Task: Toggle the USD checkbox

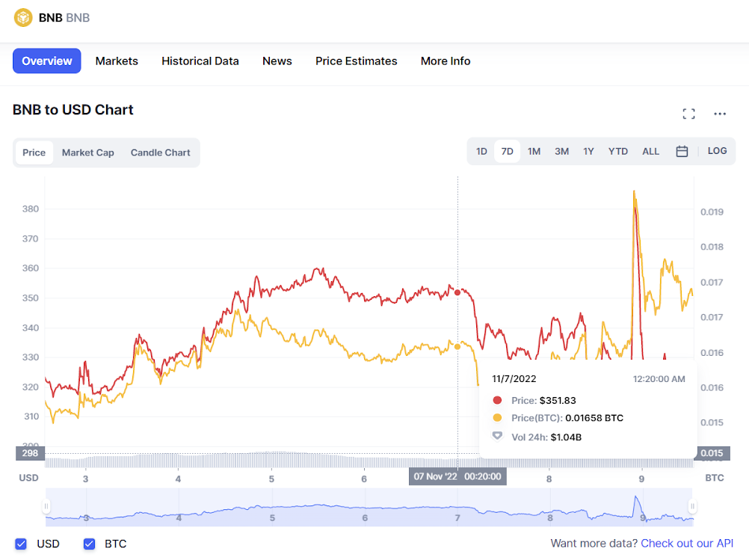Action: point(20,544)
